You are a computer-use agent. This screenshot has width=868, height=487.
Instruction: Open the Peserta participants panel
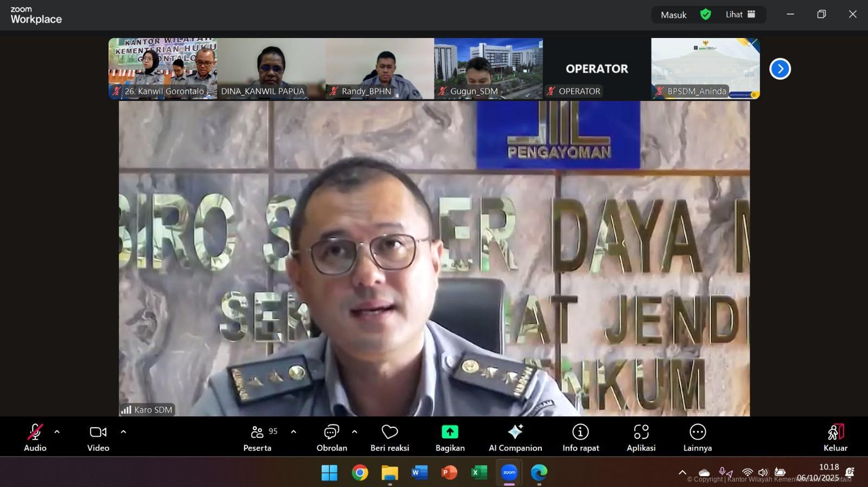click(258, 437)
